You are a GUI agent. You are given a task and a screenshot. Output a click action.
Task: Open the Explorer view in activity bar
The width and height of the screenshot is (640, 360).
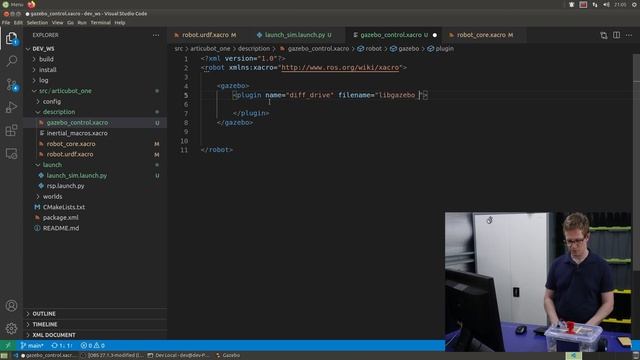(x=11, y=39)
